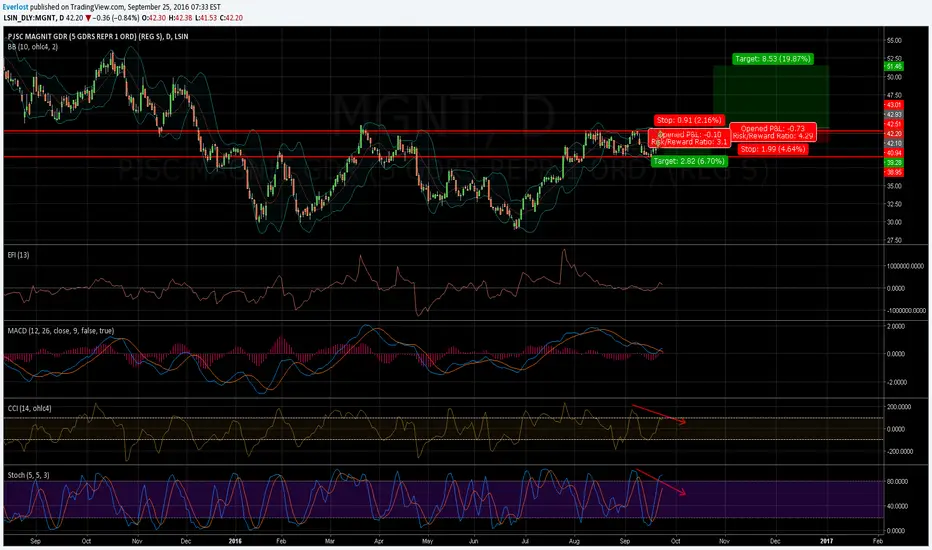
Task: Click the 32.50 price scale label
Action: 894,204
